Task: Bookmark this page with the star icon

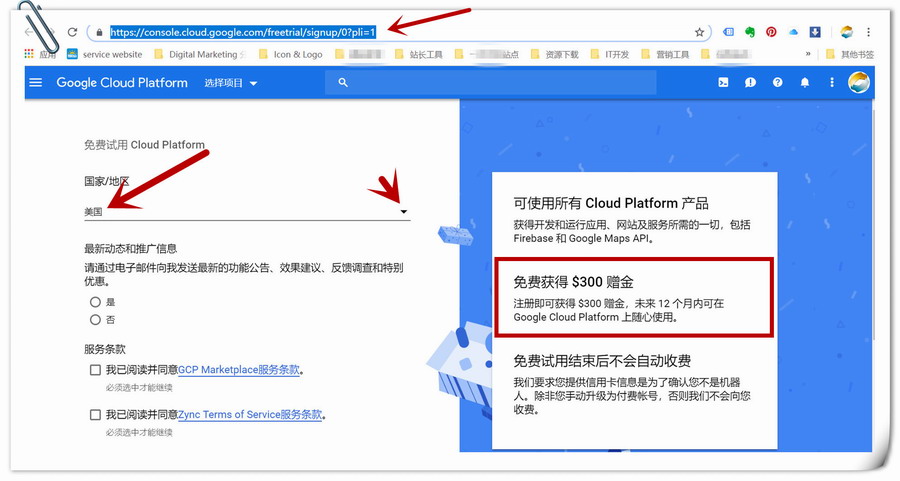Action: [x=699, y=32]
